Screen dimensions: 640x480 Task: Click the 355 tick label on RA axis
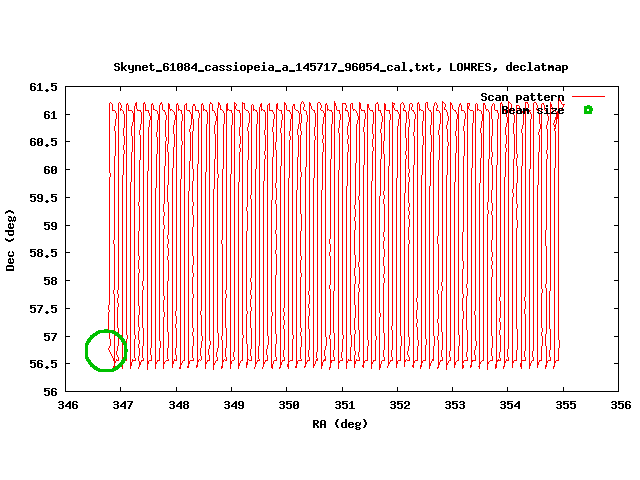[x=565, y=405]
